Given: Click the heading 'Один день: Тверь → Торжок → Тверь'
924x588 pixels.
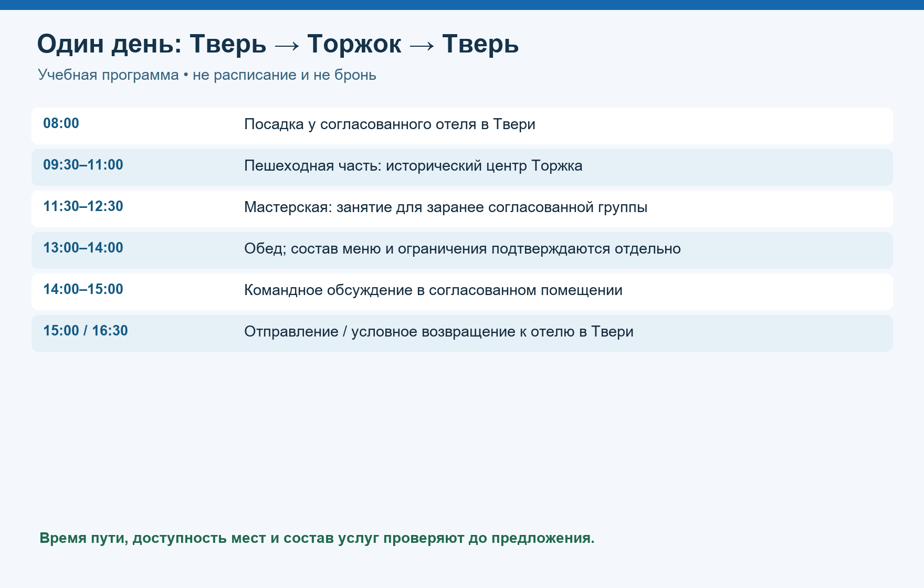Looking at the screenshot, I should [x=278, y=44].
